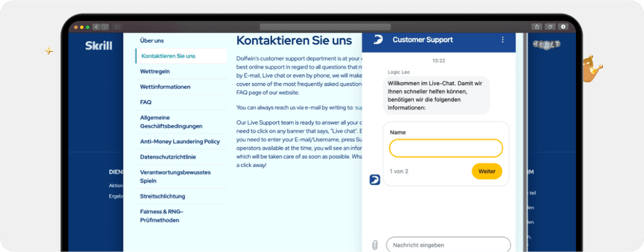Click the 13:22 timestamp
Image resolution: width=644 pixels, height=252 pixels.
(439, 61)
